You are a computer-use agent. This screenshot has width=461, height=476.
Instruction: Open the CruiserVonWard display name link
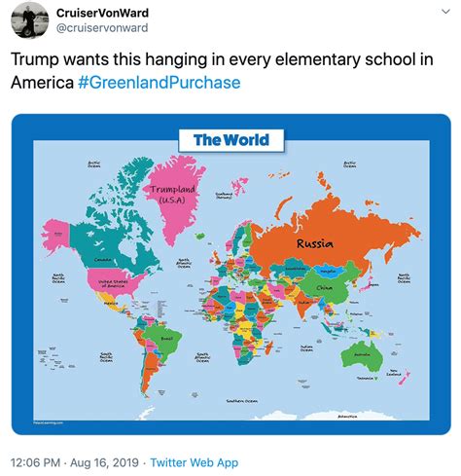pos(102,13)
